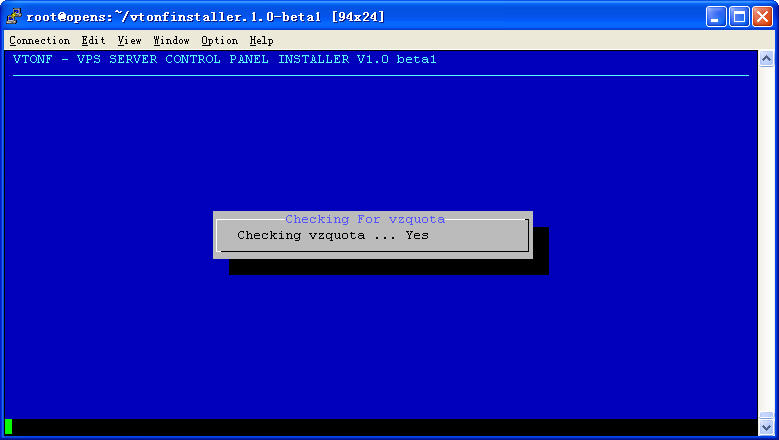Open the Connection menu
The height and width of the screenshot is (440, 779).
[39, 41]
